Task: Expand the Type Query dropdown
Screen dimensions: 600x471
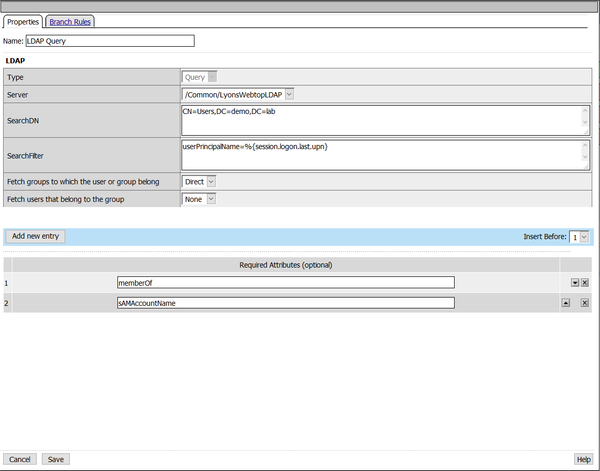Action: [212, 76]
